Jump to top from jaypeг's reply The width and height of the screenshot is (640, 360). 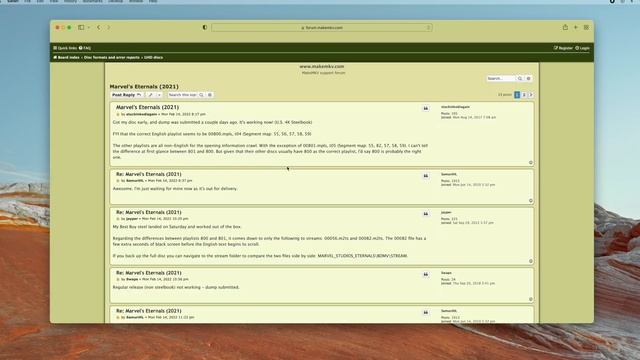tap(531, 261)
